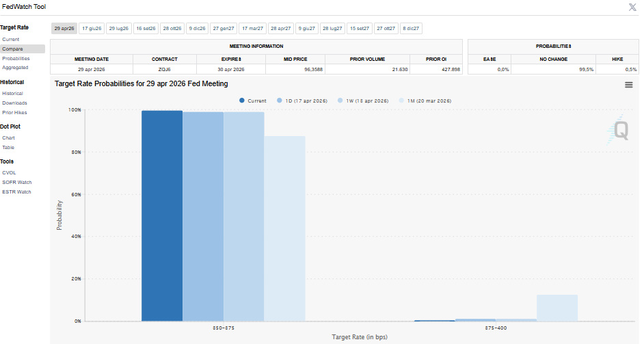Switch to the 17 giu26 meeting tab

[x=92, y=29]
